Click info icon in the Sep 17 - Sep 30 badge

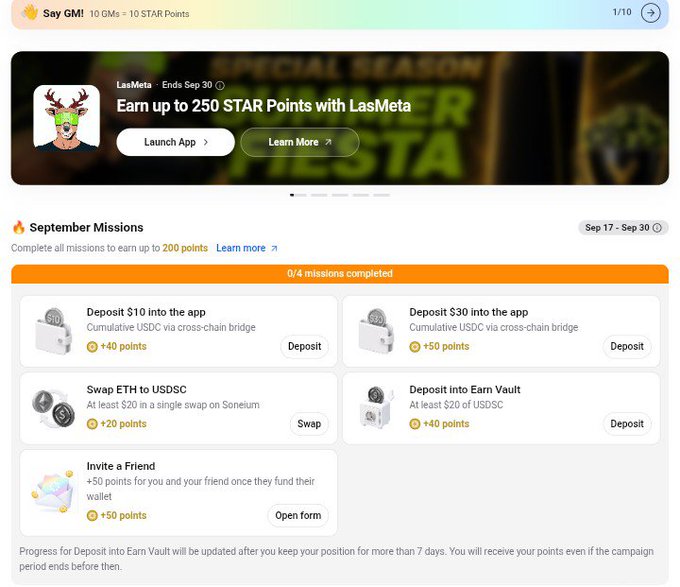[657, 228]
